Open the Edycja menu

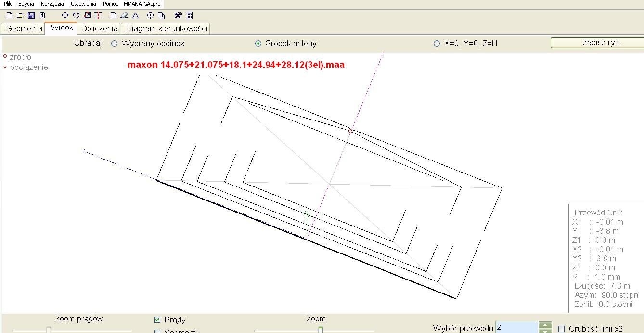(26, 4)
